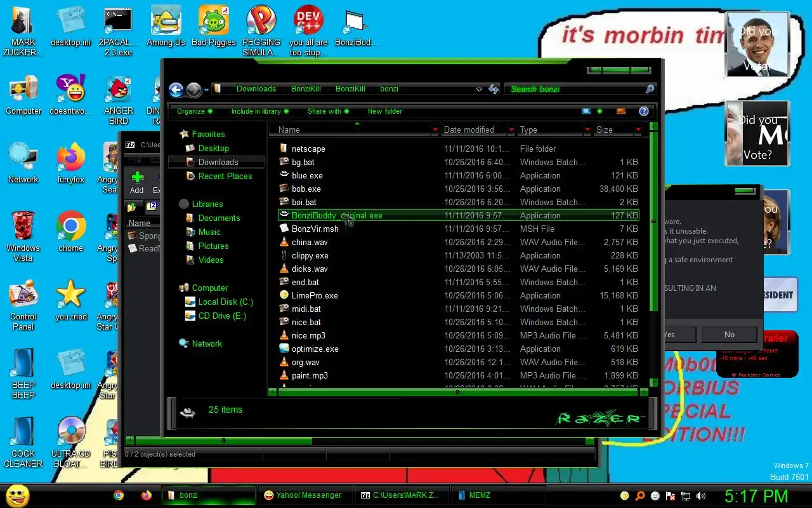The height and width of the screenshot is (508, 812).
Task: Switch to bonzi taskbar button
Action: coord(209,495)
